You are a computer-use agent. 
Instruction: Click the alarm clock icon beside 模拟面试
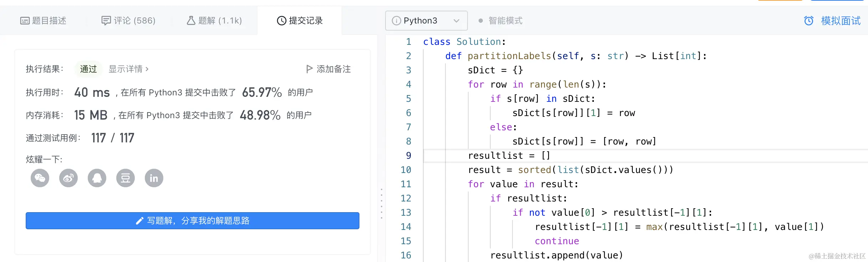click(x=809, y=21)
